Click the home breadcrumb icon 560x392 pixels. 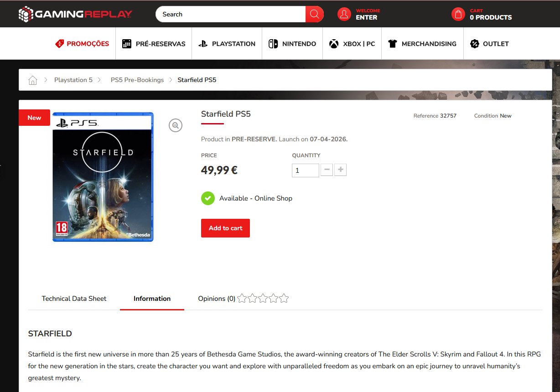click(32, 80)
